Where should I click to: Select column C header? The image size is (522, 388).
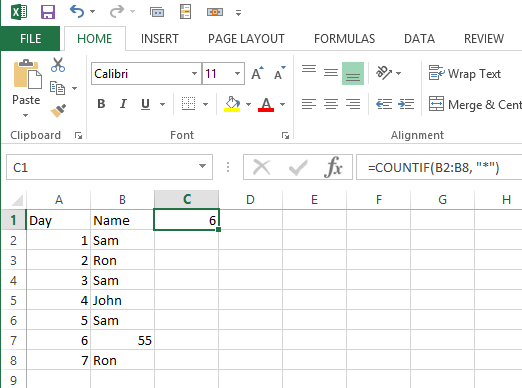click(187, 200)
